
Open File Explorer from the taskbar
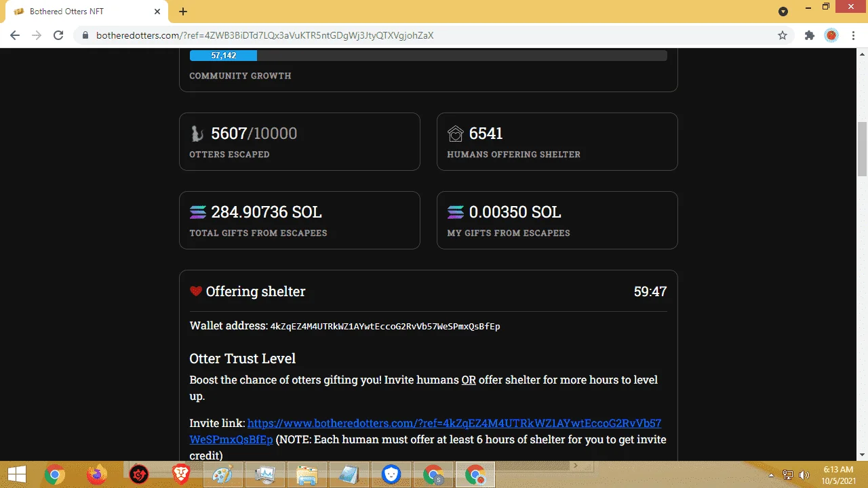[x=307, y=474]
